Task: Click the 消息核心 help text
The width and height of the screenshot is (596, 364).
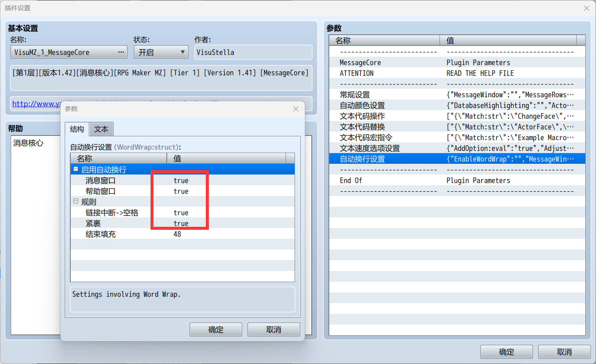Action: 28,143
